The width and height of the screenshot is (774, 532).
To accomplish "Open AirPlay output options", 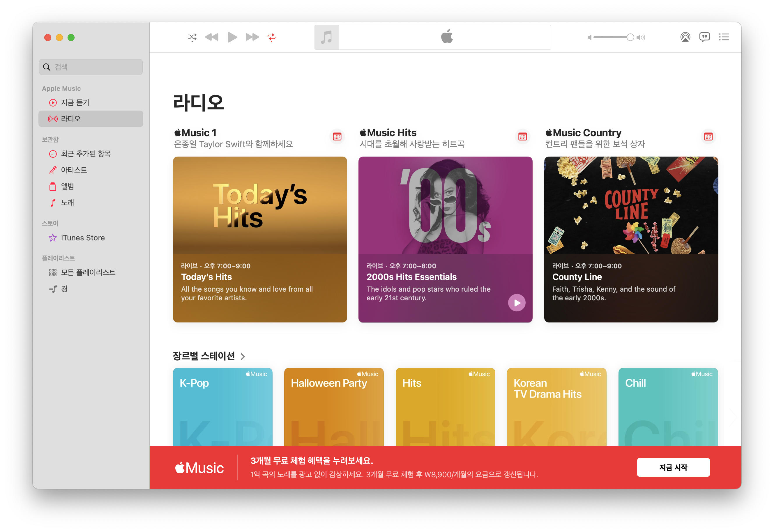I will click(685, 37).
